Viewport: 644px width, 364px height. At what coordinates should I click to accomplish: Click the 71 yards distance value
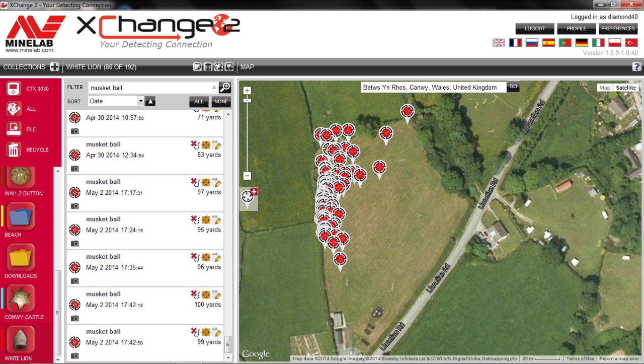209,117
